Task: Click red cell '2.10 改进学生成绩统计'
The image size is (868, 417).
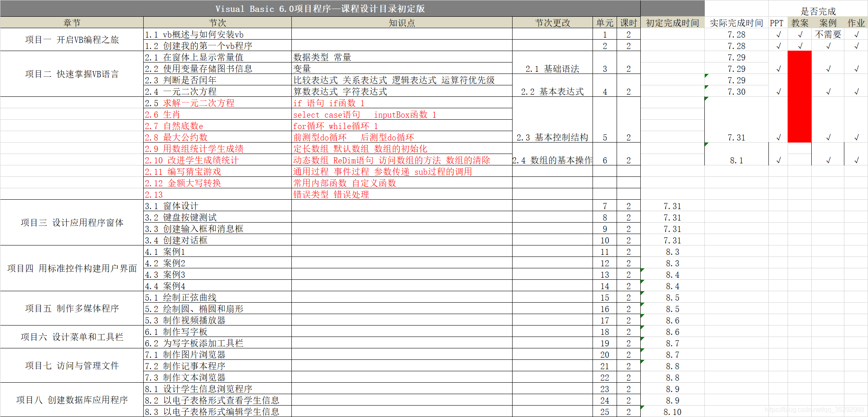Action: [x=218, y=160]
